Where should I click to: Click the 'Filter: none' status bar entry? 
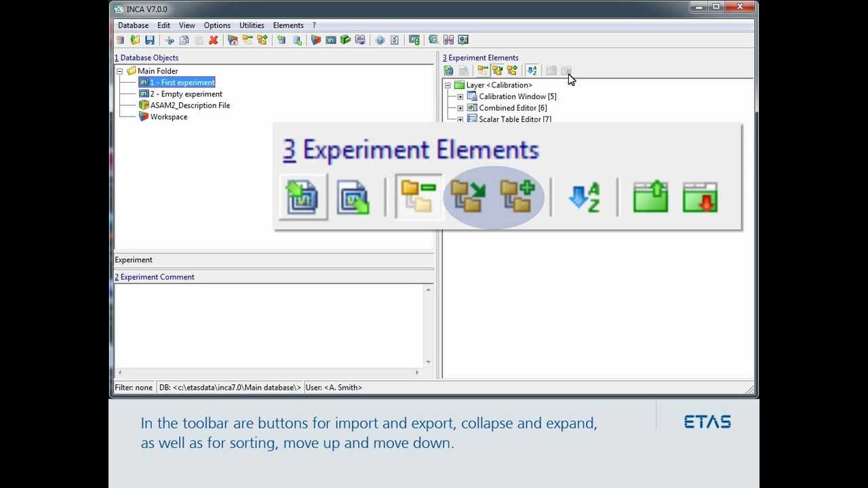pyautogui.click(x=134, y=388)
